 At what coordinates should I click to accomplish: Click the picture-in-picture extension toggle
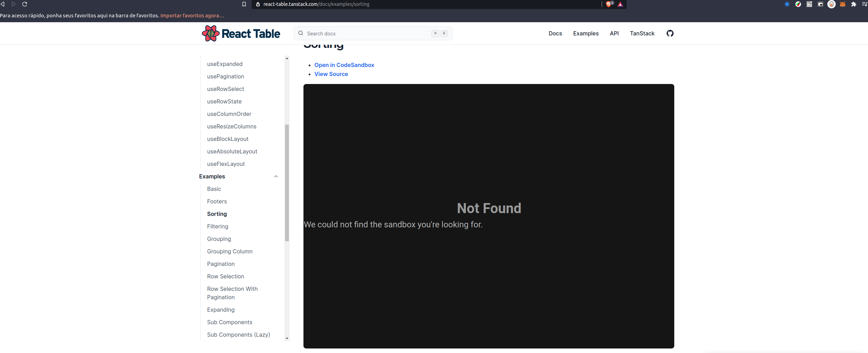coord(820,4)
